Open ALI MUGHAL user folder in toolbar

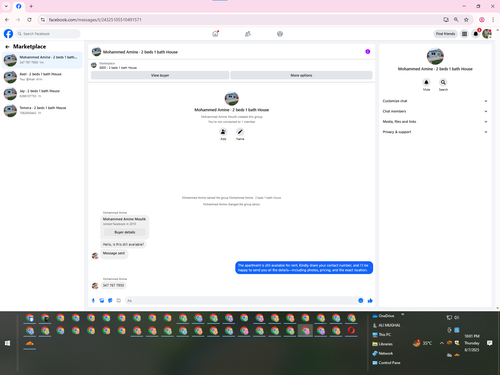[x=386, y=325]
